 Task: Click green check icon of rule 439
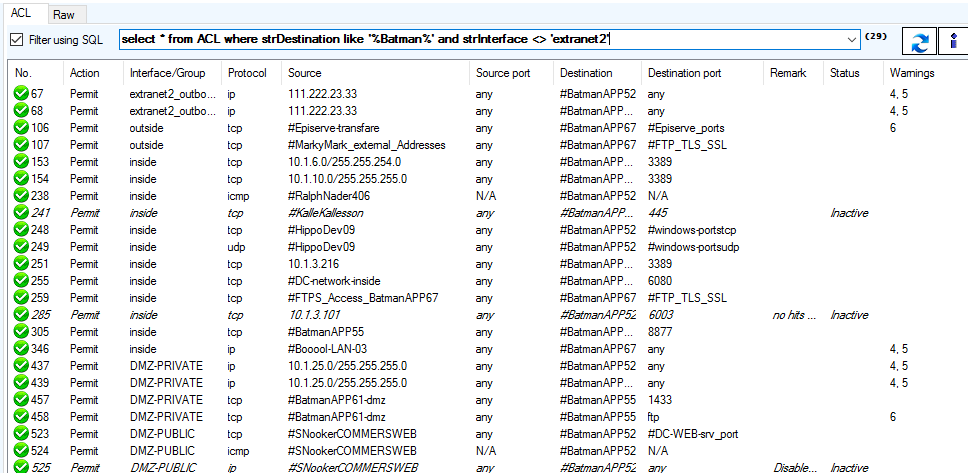click(22, 383)
